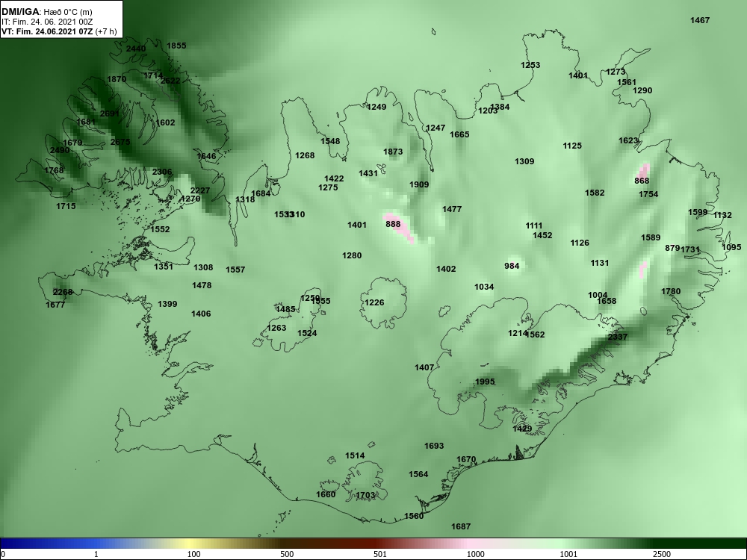Click the 2691 value in the Westfjords
The width and height of the screenshot is (747, 560).
110,113
